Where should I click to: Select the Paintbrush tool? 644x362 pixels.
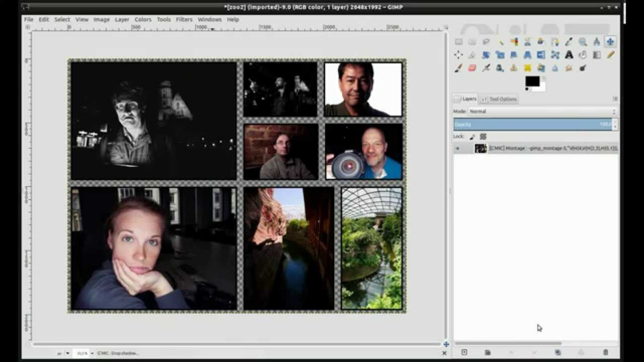(x=458, y=68)
